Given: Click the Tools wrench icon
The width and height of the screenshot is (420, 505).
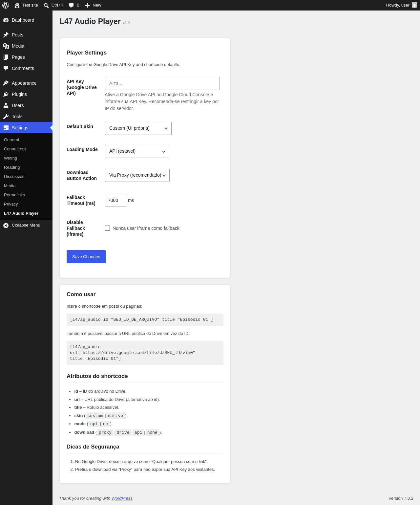Looking at the screenshot, I should point(6,117).
